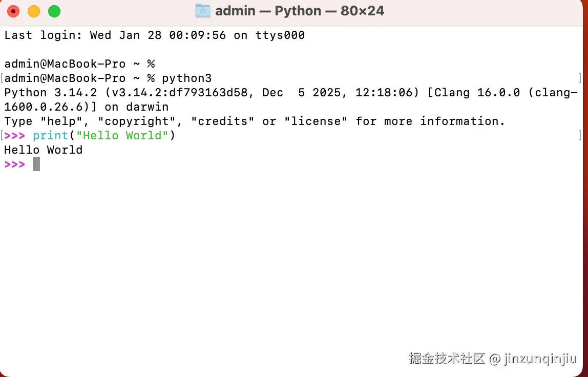Click the cyan print keyword
This screenshot has width=588, height=377.
click(51, 136)
